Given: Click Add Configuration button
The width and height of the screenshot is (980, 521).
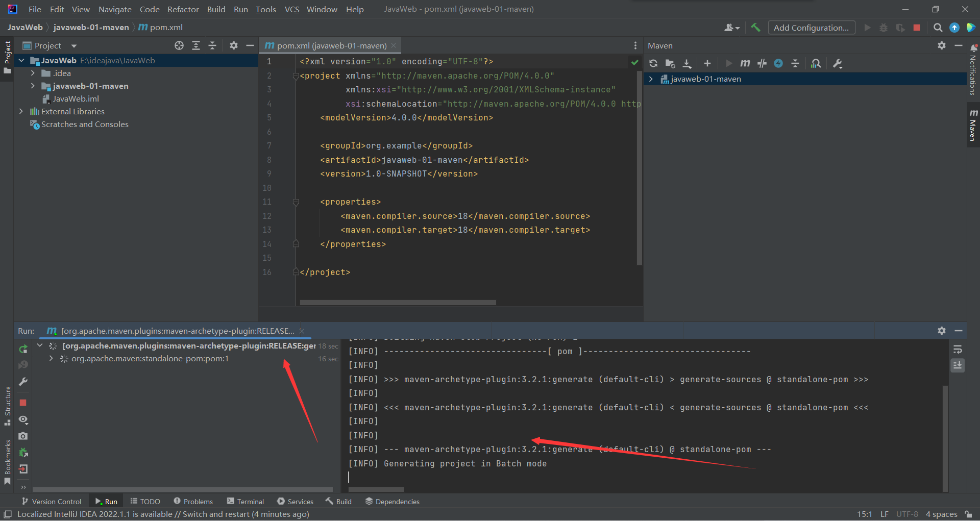Looking at the screenshot, I should pos(812,28).
